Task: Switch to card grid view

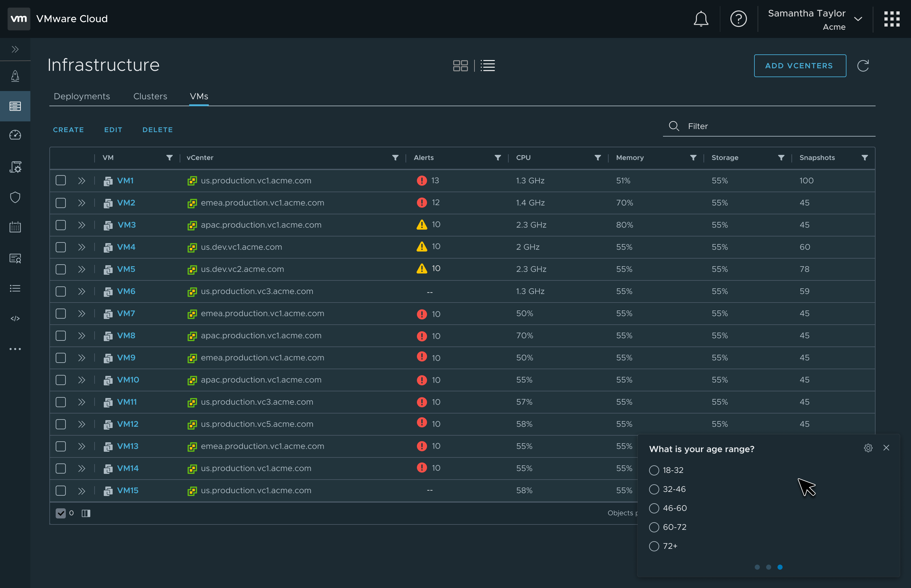Action: click(460, 66)
